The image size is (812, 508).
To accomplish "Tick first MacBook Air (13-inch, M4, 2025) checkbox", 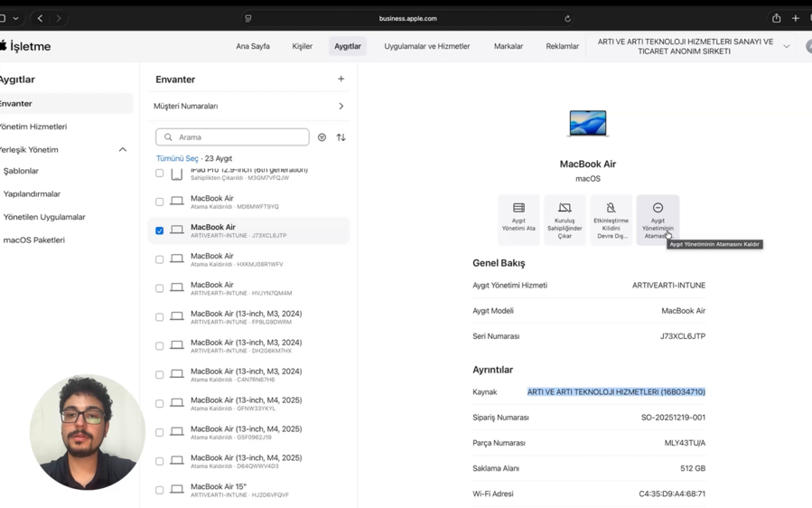I will pyautogui.click(x=160, y=403).
